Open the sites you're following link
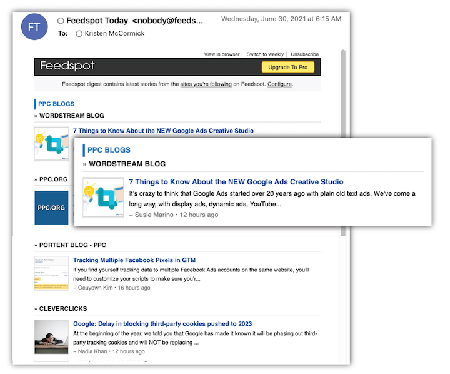This screenshot has width=450, height=374. 206,84
